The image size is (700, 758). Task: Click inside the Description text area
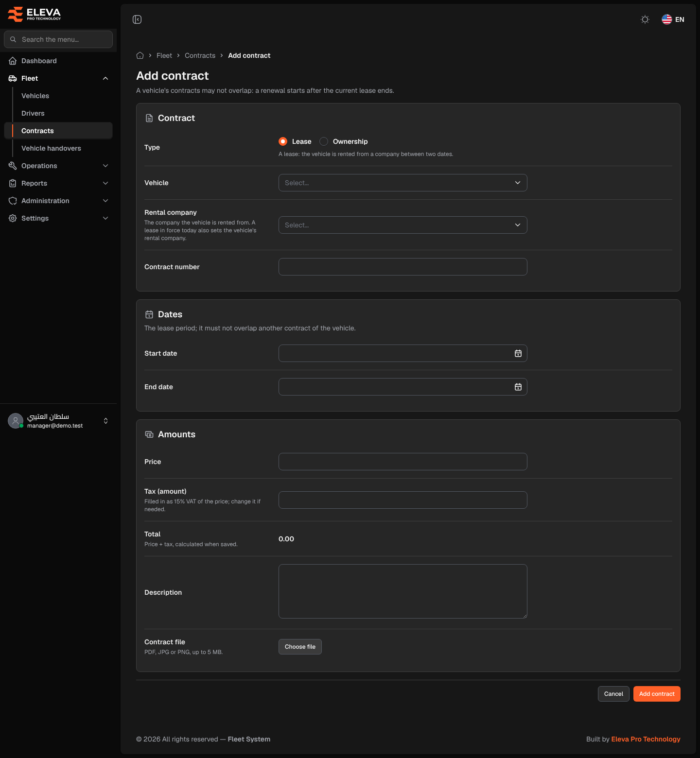(403, 591)
